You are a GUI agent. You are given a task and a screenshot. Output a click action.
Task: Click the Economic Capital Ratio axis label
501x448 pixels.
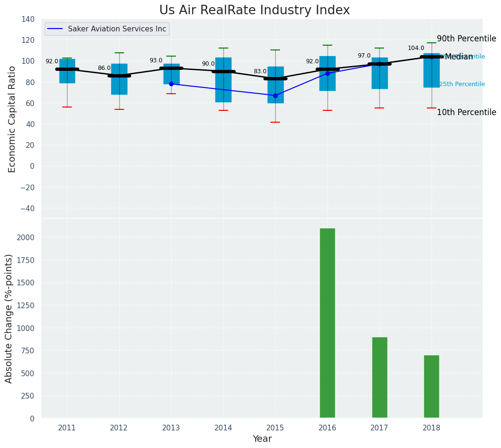(x=12, y=119)
